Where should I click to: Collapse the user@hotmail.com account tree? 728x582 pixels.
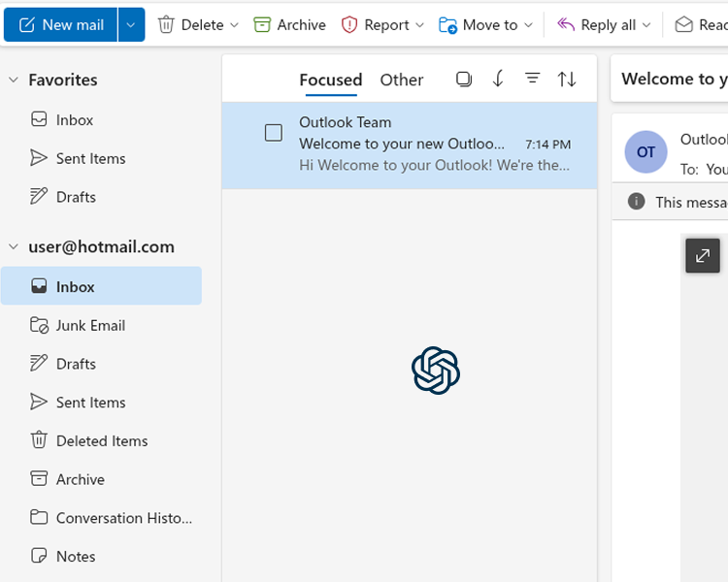click(x=14, y=247)
